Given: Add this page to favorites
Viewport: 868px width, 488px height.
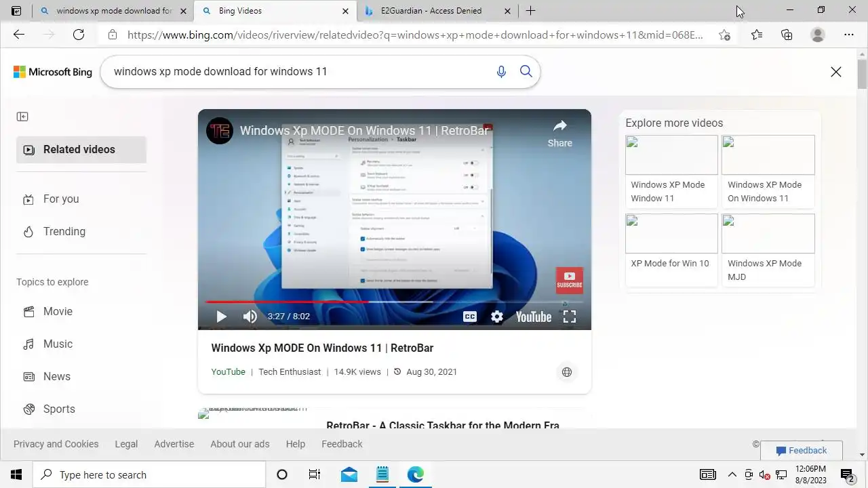Looking at the screenshot, I should point(725,35).
